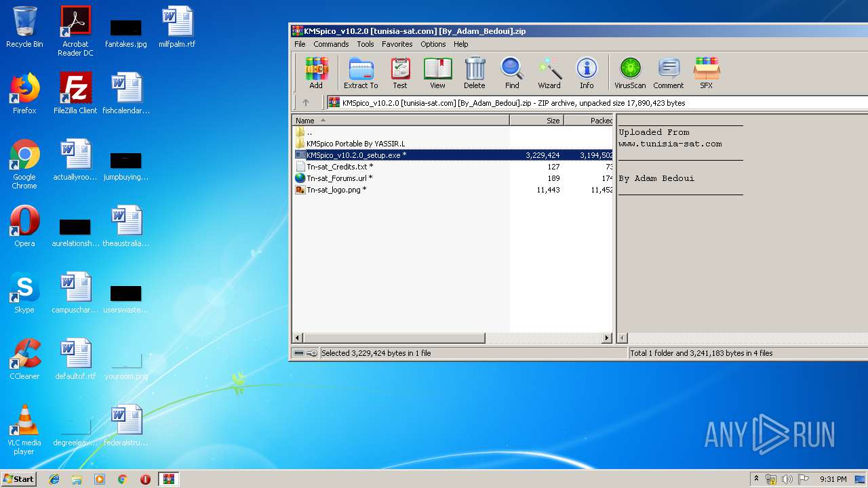Open Google Chrome desktop shortcut

click(24, 164)
